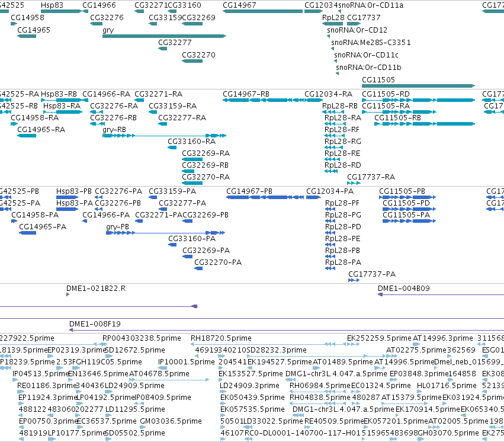Click the gry-RB transcript glyph
504x442 pixels.
coord(164,136)
